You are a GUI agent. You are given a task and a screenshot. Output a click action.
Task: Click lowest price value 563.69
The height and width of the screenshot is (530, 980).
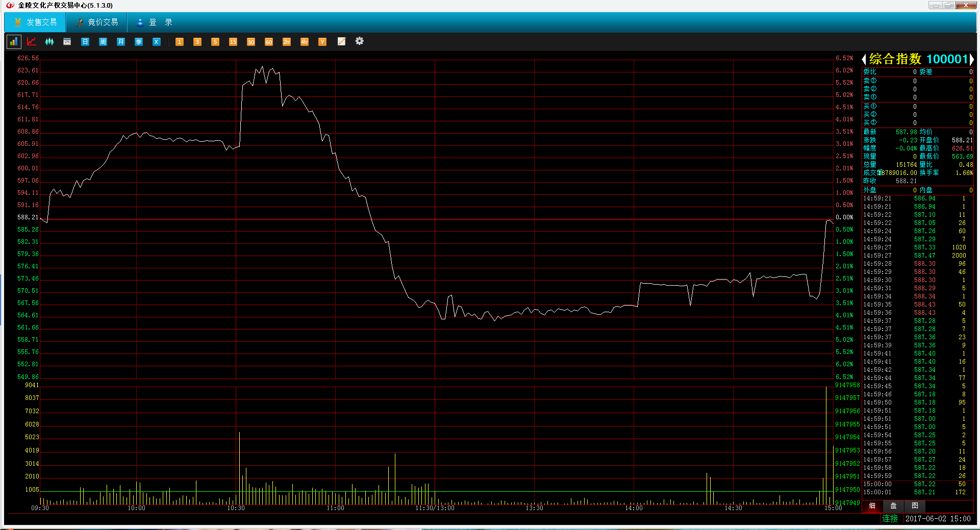(962, 157)
